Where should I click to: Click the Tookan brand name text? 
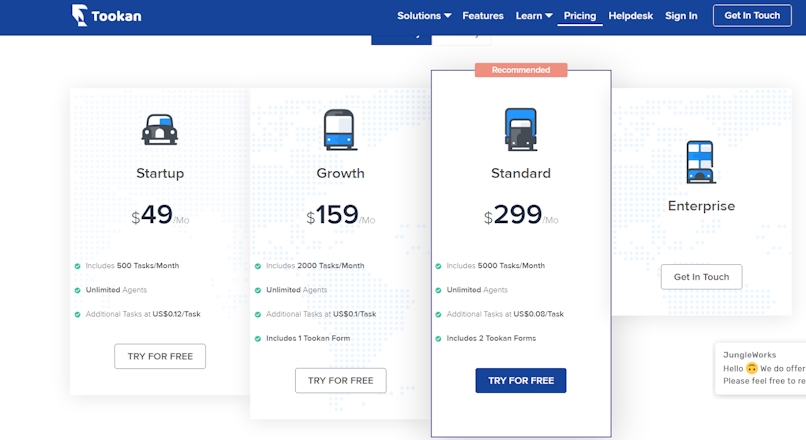coord(116,16)
